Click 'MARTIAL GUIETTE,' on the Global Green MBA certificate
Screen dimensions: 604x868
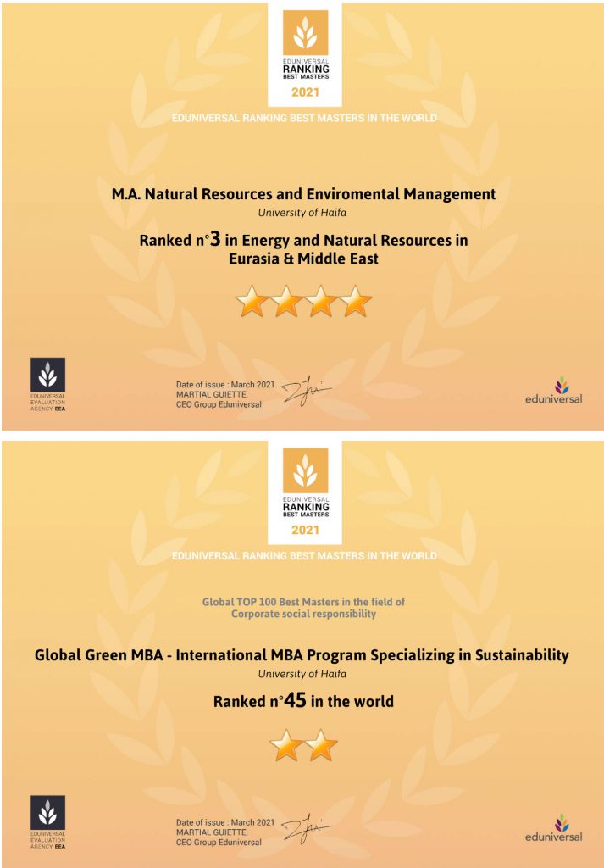click(x=212, y=832)
